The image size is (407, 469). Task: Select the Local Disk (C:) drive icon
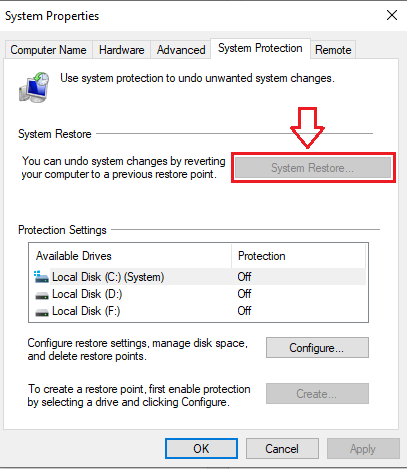pyautogui.click(x=41, y=277)
